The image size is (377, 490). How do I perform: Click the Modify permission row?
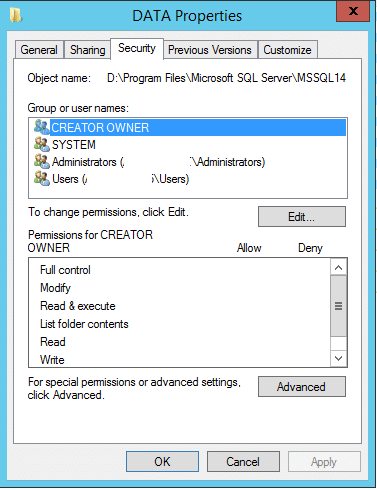(x=180, y=288)
